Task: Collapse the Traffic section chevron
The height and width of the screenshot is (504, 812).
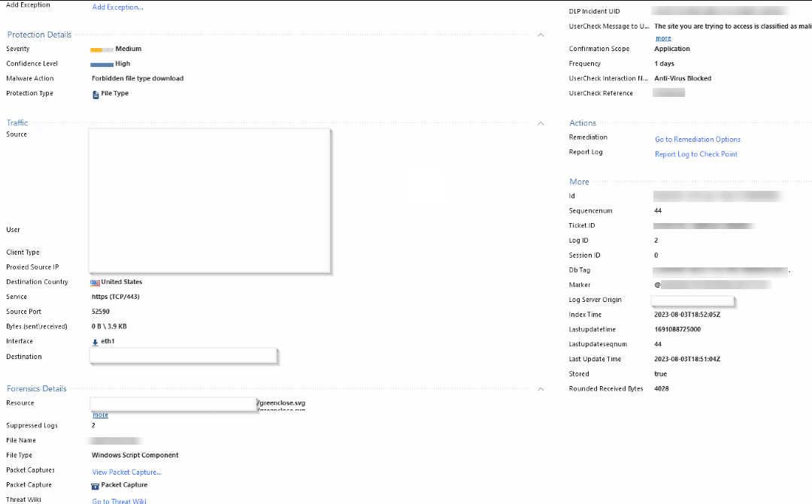Action: click(541, 123)
